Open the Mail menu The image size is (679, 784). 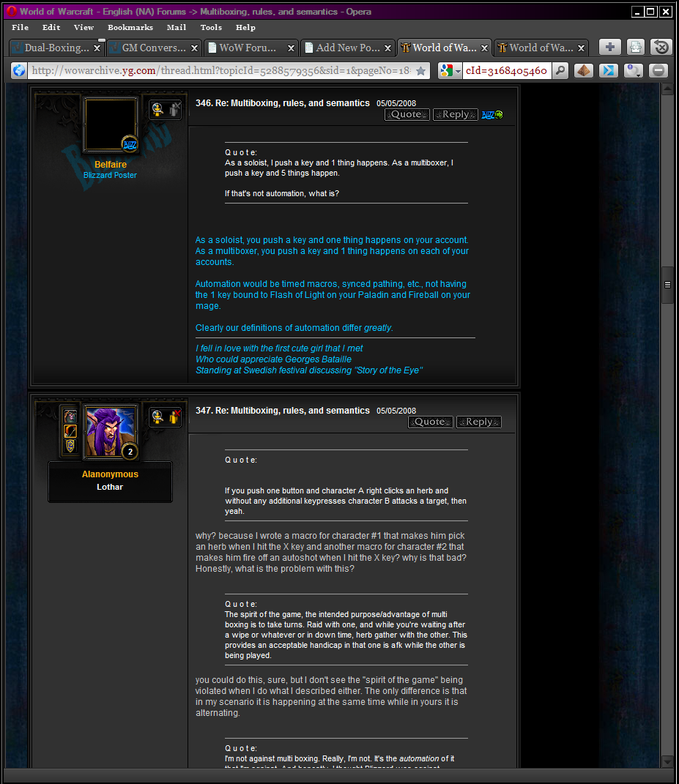pos(176,28)
